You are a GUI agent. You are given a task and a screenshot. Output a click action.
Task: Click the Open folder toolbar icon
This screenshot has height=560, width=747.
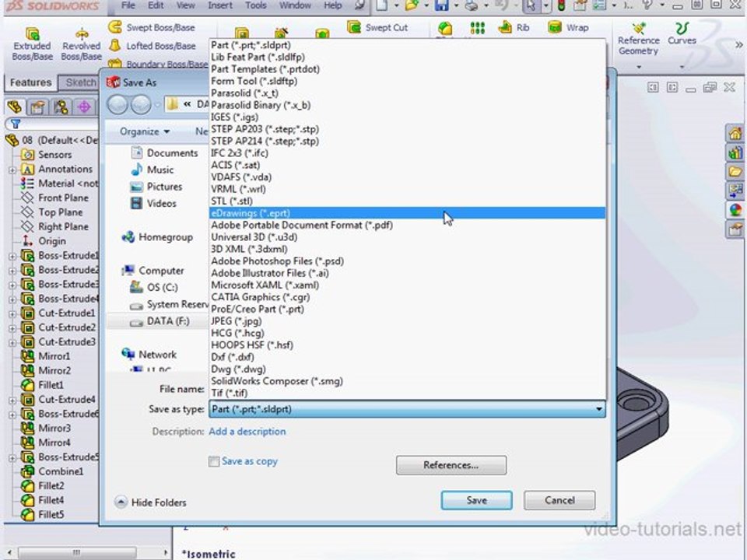click(412, 5)
